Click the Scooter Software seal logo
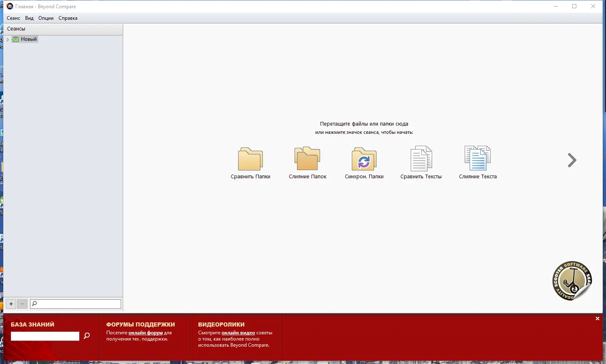Screen dimensions: 606x364 (x=572, y=281)
